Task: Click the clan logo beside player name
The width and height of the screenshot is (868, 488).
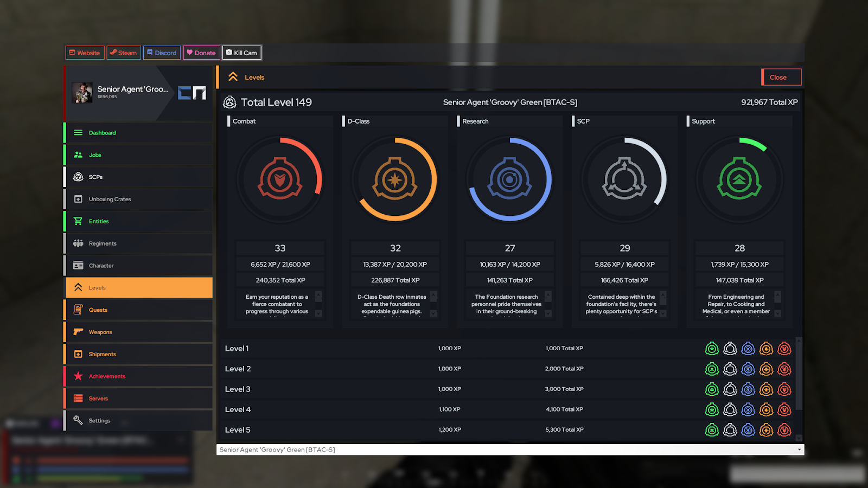Action: [x=192, y=93]
